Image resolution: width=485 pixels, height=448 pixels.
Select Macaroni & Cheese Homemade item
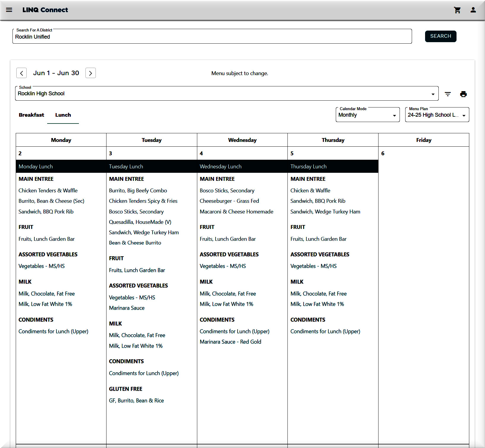[x=236, y=212]
